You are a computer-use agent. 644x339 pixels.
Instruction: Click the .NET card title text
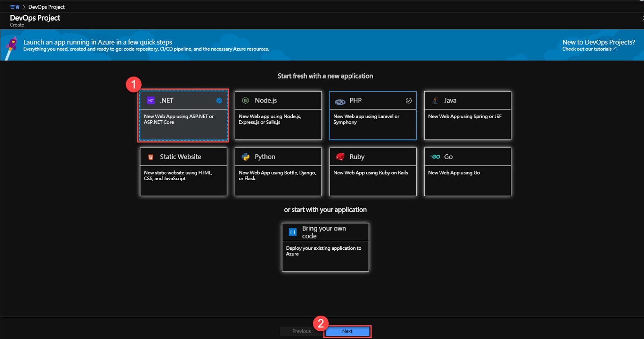(167, 101)
